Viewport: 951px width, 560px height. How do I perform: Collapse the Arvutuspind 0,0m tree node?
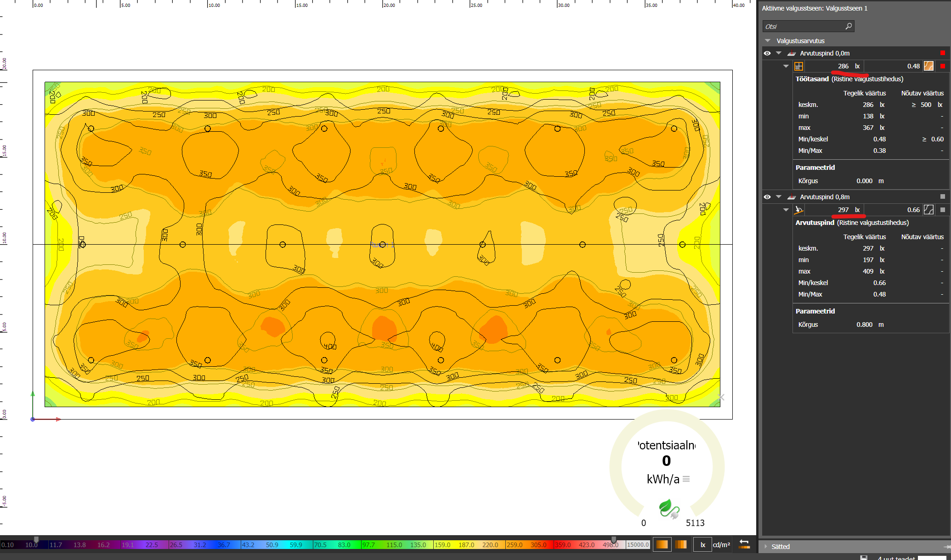pyautogui.click(x=778, y=53)
